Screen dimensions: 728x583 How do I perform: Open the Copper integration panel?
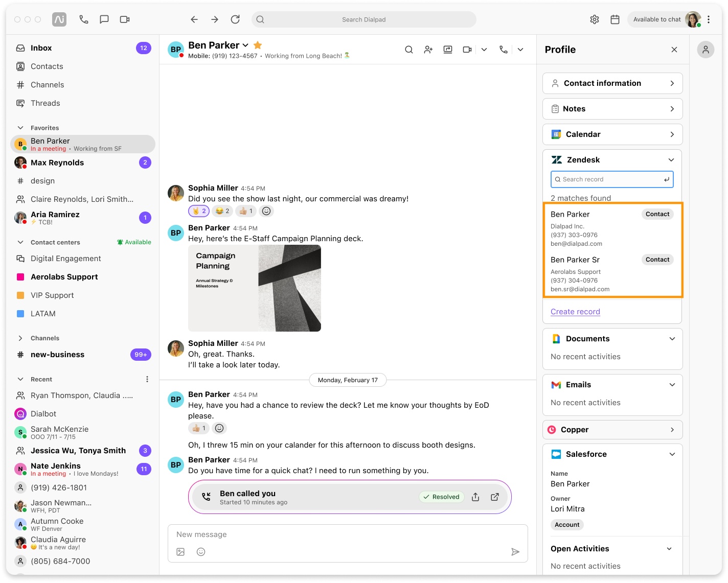[612, 430]
